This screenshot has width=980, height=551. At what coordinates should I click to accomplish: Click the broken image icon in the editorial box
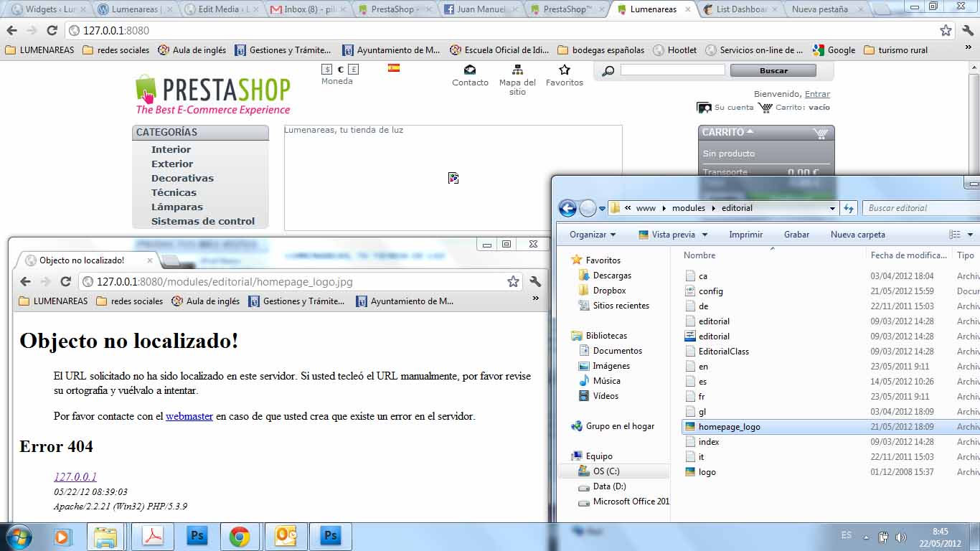453,177
